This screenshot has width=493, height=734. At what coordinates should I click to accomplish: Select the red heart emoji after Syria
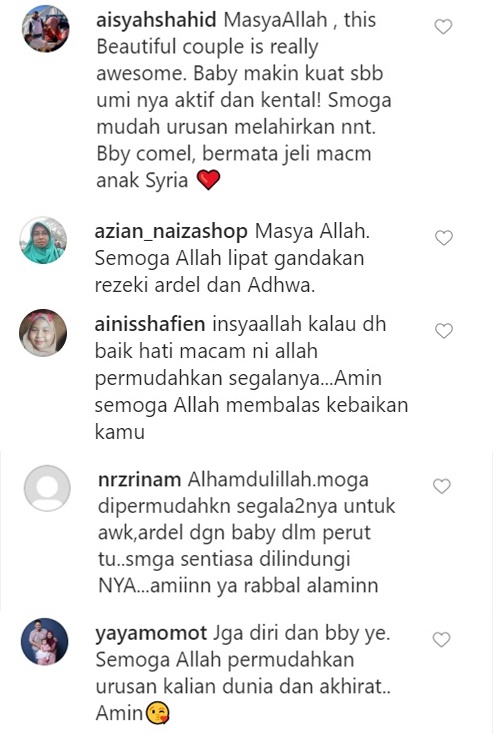tap(208, 180)
